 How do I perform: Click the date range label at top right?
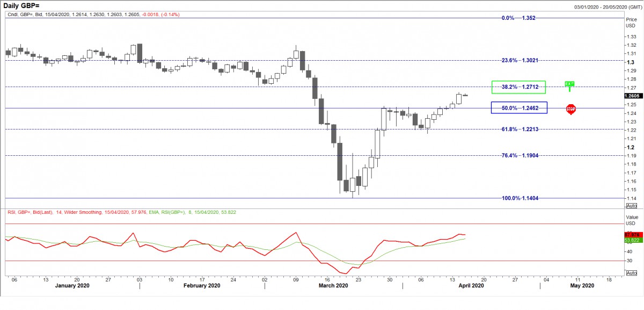[x=608, y=6]
